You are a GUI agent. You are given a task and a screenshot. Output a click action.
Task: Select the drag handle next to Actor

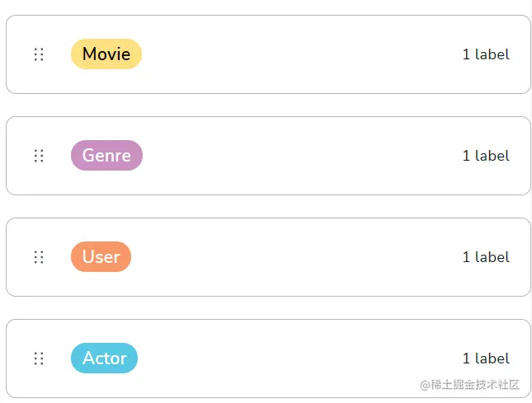point(39,358)
